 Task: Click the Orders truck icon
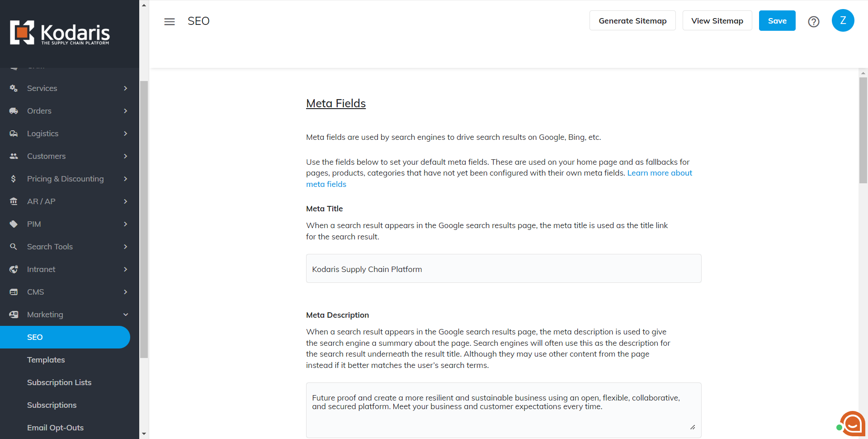coord(14,111)
